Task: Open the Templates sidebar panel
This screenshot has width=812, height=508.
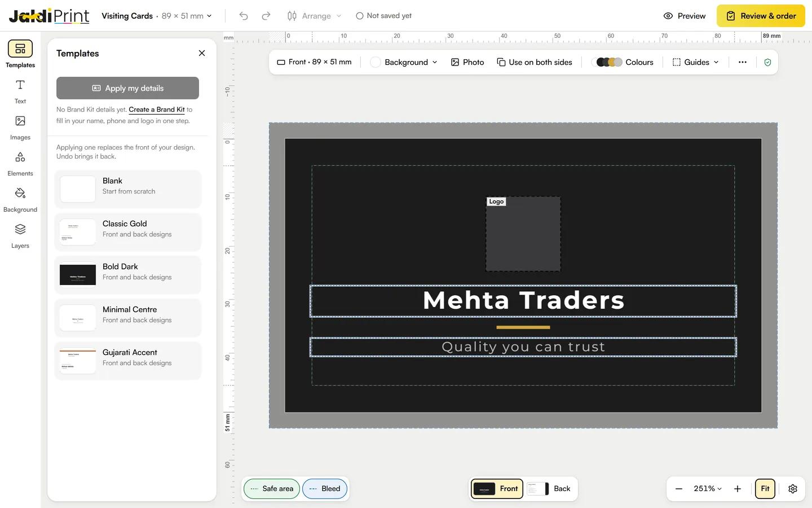Action: (x=20, y=55)
